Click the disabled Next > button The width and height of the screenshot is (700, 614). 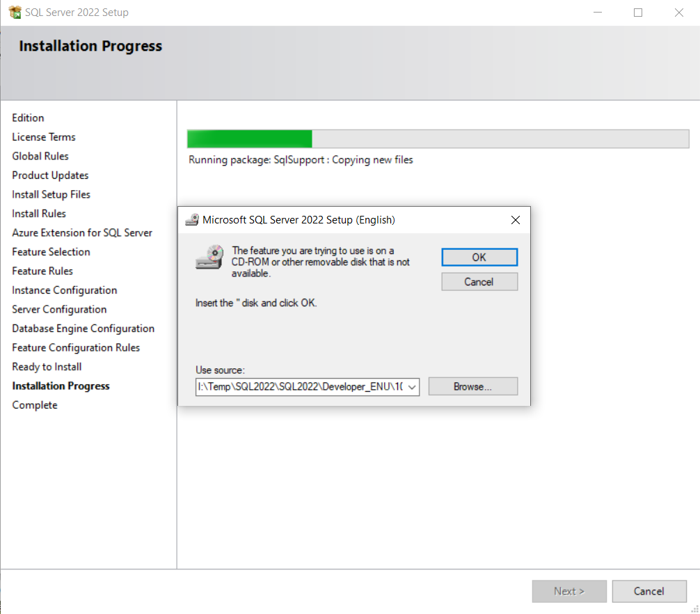pos(569,591)
